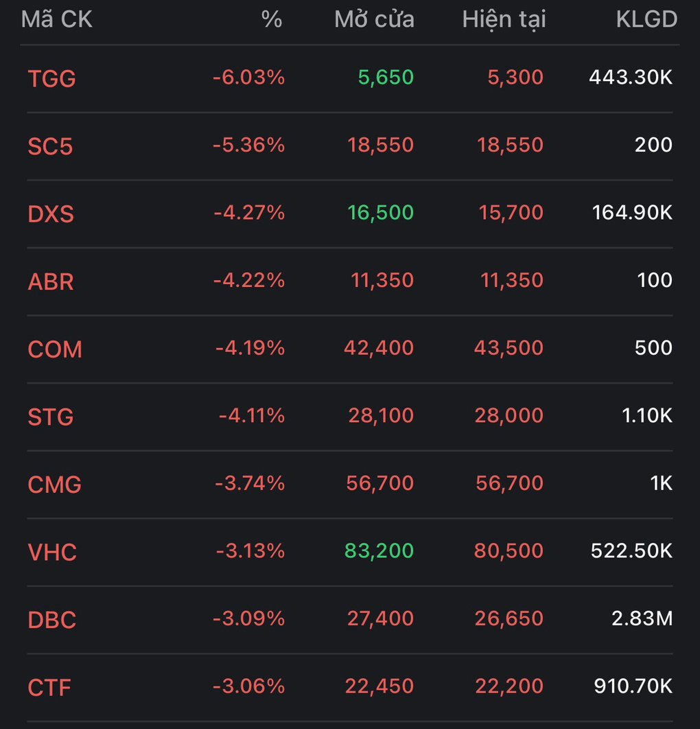Choose the CMG ticker

pos(54,484)
